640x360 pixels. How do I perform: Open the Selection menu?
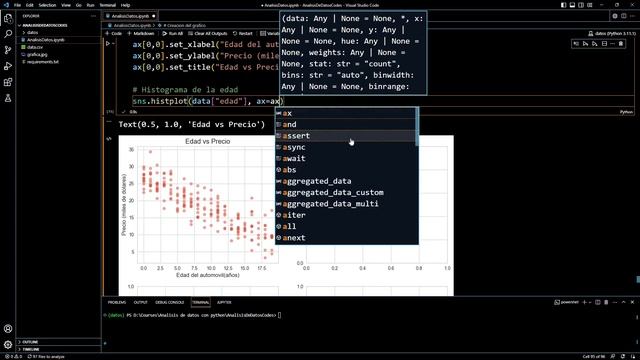point(47,5)
